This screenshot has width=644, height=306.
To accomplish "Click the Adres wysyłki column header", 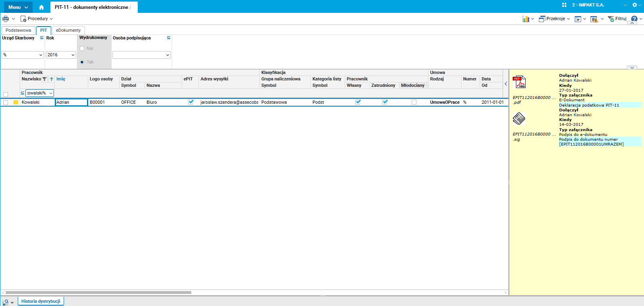I will [214, 79].
